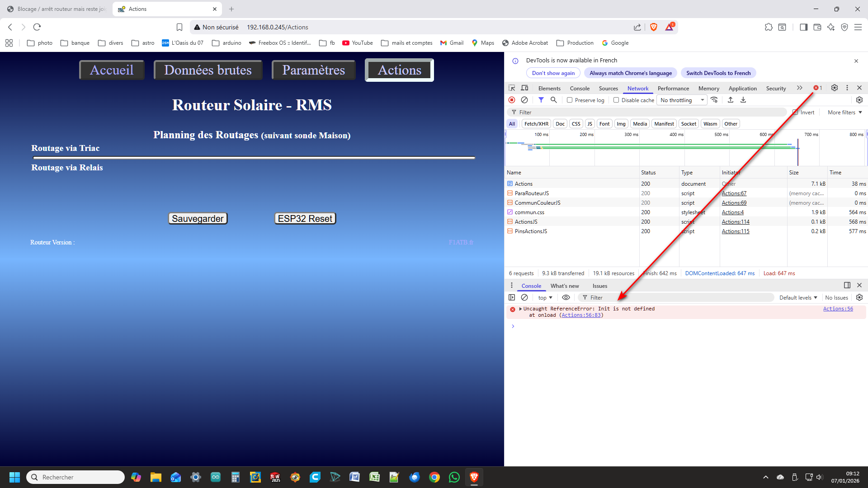Image resolution: width=868 pixels, height=488 pixels.
Task: Click the stop recording network log icon
Action: pos(512,100)
